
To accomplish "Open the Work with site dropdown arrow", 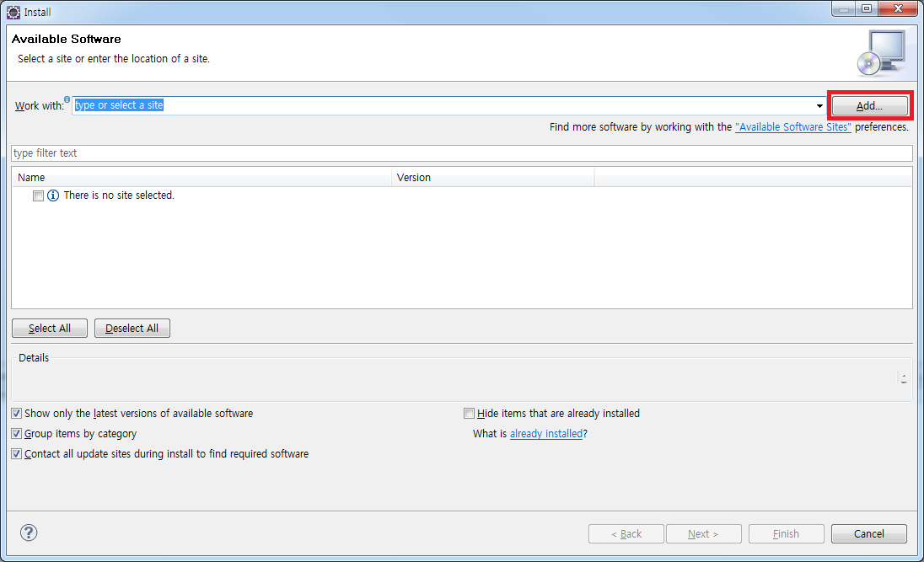I will (x=819, y=106).
